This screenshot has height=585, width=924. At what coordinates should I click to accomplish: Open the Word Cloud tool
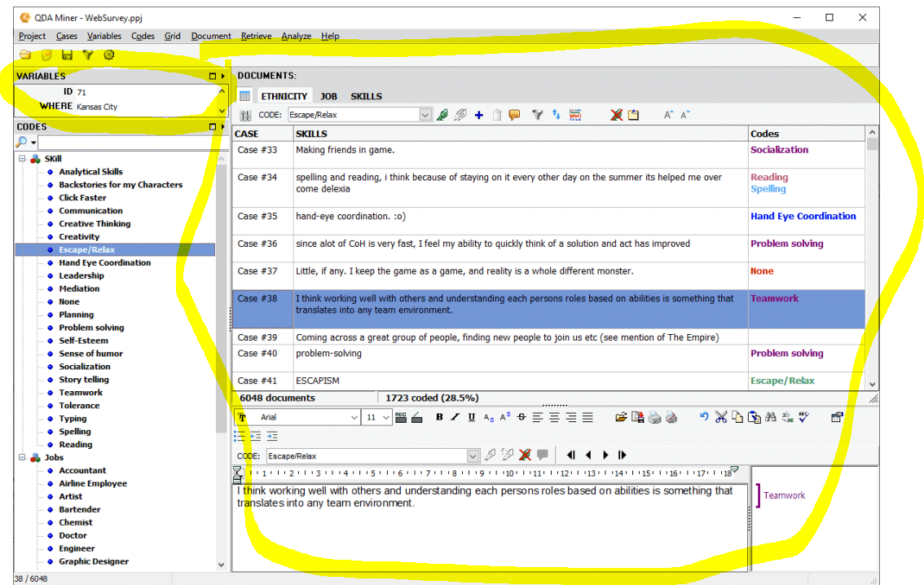coord(576,115)
